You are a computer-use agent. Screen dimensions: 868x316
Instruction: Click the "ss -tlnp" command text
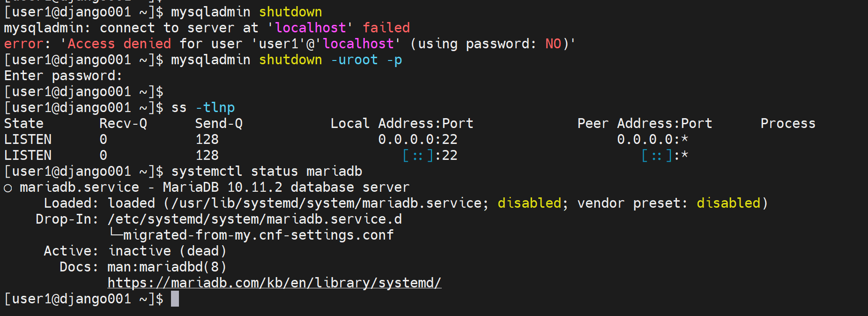(x=203, y=108)
